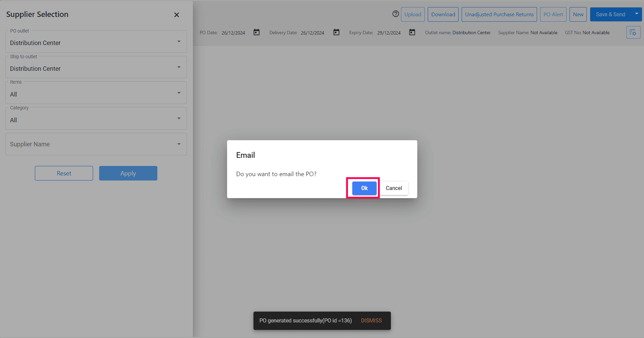644x338 pixels.
Task: Click the column settings icon
Action: coord(633,33)
